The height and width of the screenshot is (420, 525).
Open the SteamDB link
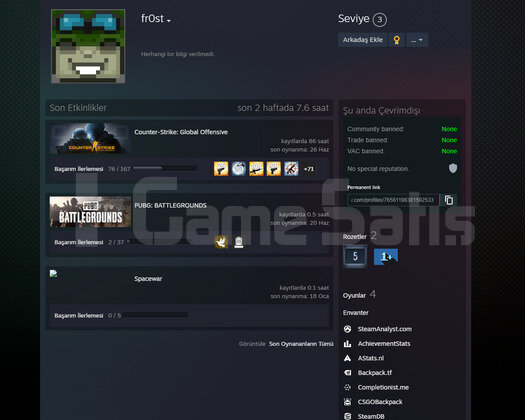tap(371, 416)
